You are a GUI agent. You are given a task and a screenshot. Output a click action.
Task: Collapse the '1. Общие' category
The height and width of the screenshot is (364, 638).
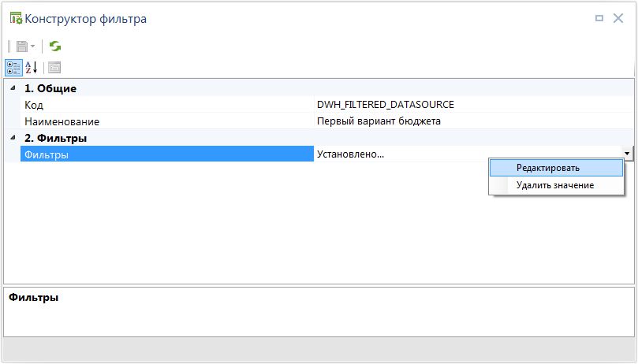click(12, 88)
